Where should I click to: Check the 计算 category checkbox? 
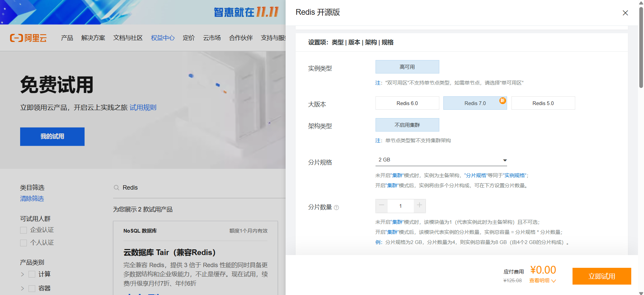point(32,275)
